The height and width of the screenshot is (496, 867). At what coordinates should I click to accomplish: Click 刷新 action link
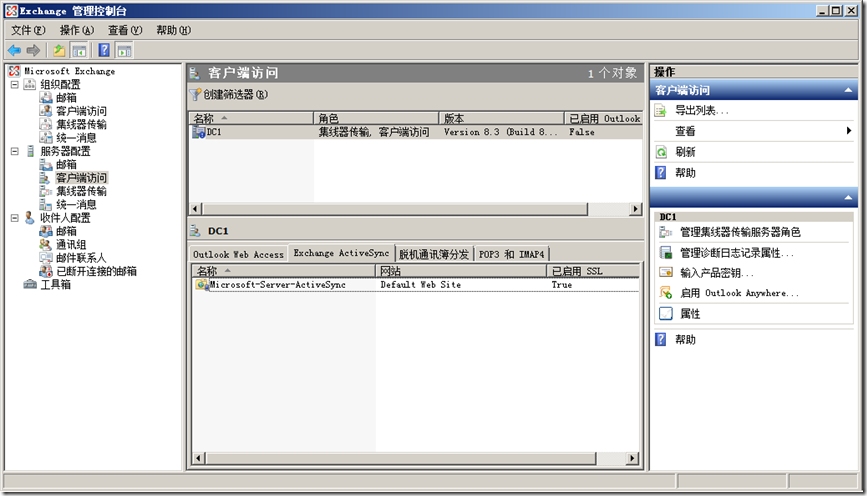[x=685, y=152]
